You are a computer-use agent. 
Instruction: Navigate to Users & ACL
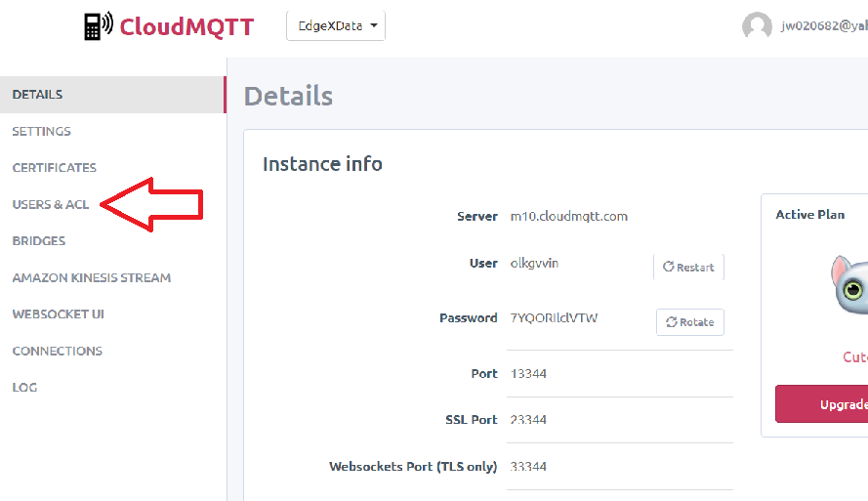click(51, 204)
